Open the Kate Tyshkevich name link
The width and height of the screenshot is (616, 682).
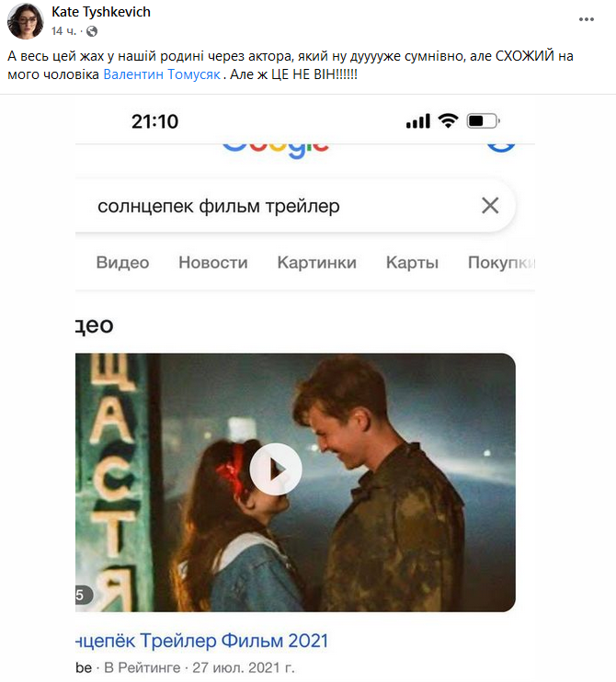(101, 12)
